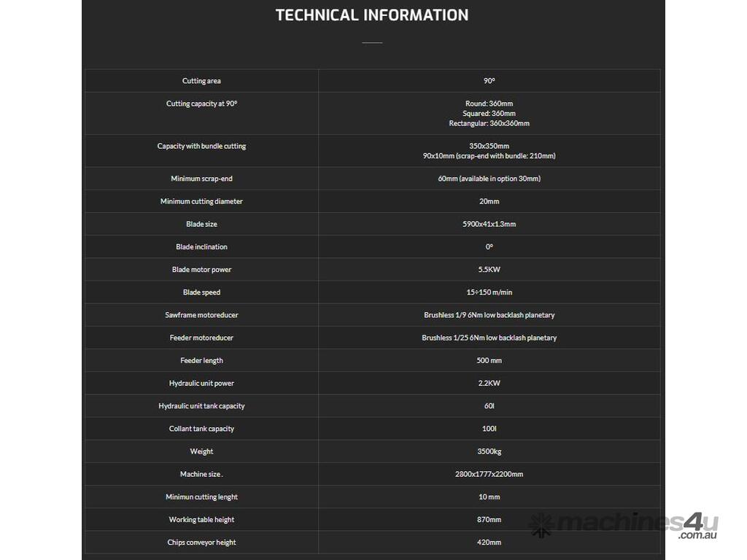Click the machines4u snowflake logo icon
The width and height of the screenshot is (747, 560).
point(541,524)
